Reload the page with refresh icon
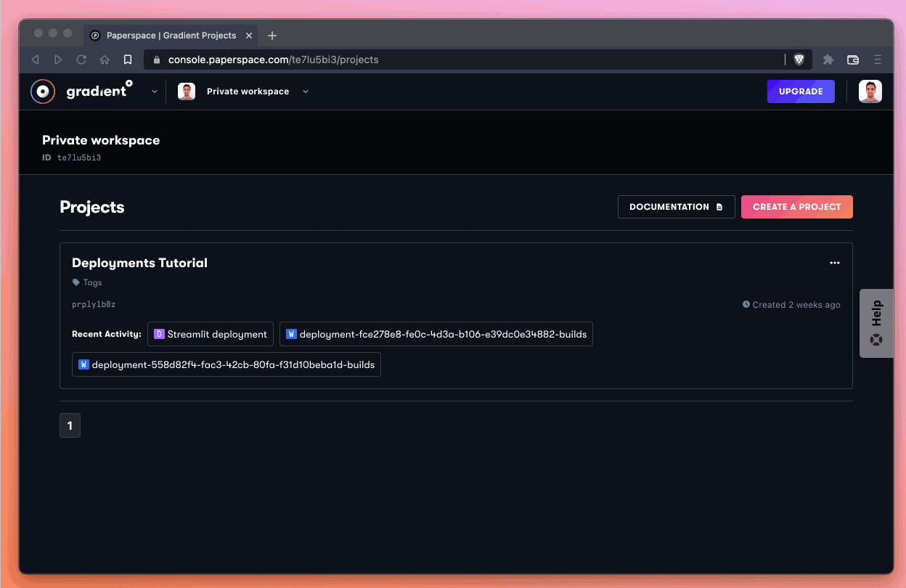Viewport: 906px width, 588px height. pyautogui.click(x=81, y=60)
